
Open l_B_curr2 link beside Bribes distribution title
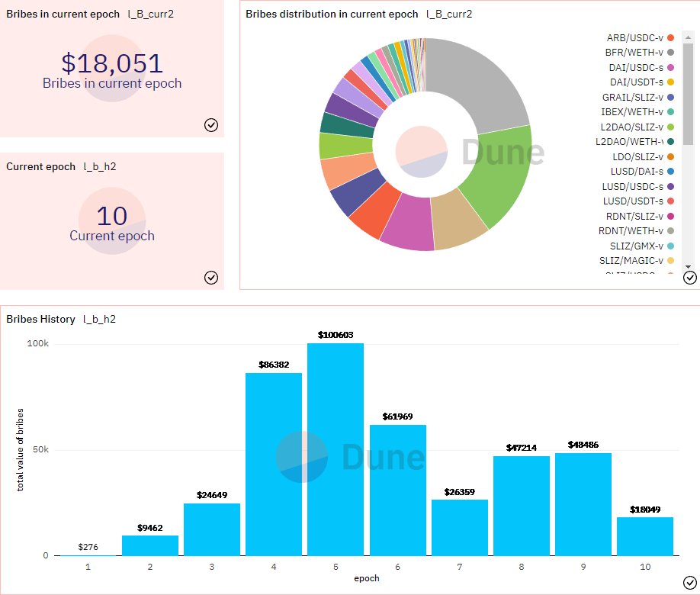[x=449, y=14]
